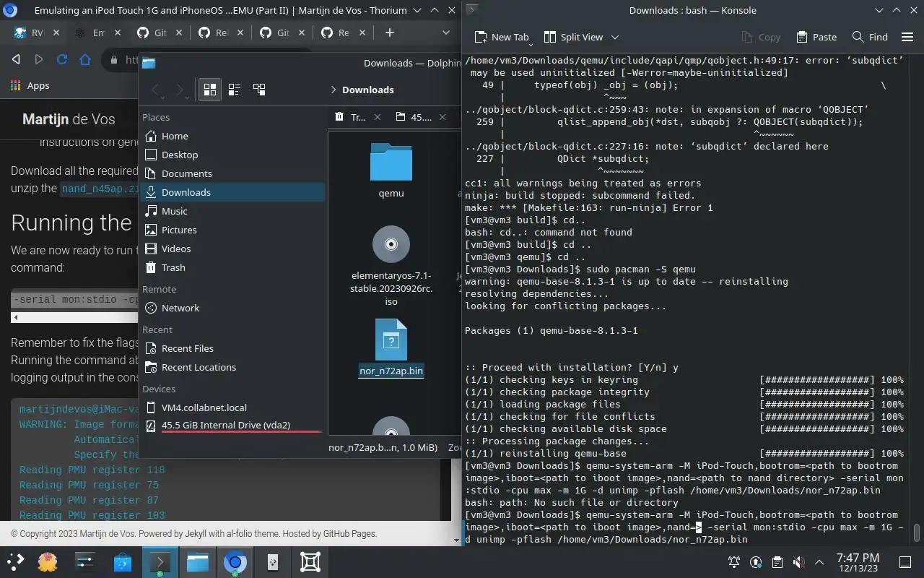Go to Thorium home page
Screen dimensions: 924x578
point(84,59)
